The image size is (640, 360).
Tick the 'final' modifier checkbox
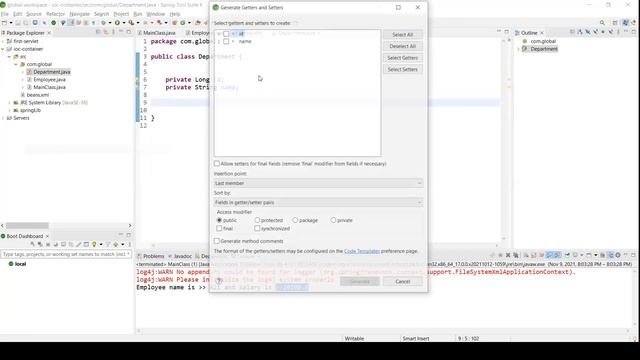point(219,229)
